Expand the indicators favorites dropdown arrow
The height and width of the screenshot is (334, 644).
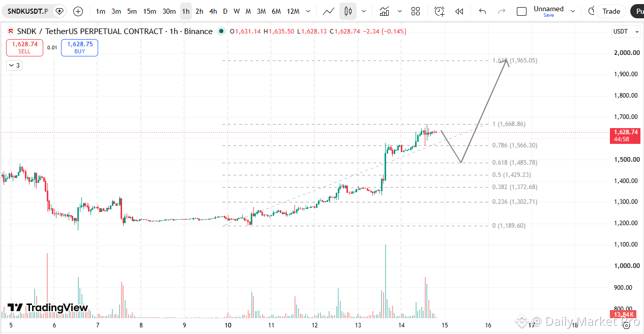point(400,11)
